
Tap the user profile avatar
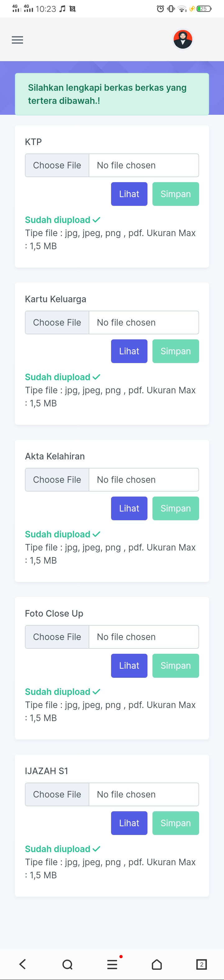(x=183, y=39)
